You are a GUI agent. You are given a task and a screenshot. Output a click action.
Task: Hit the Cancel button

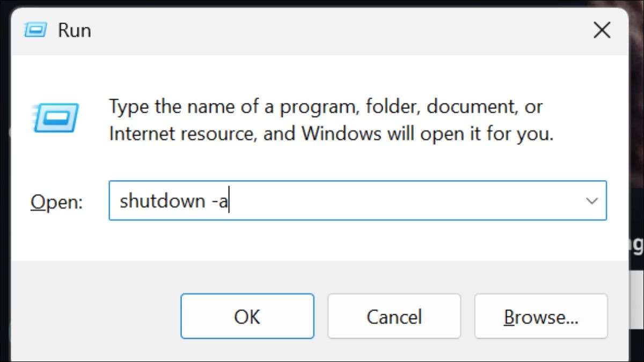[394, 316]
